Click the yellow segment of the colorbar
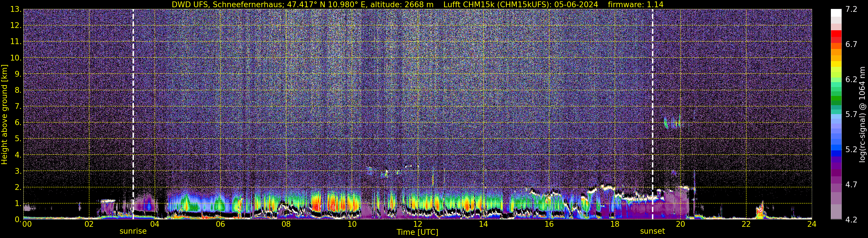This screenshot has width=868, height=238. click(836, 64)
